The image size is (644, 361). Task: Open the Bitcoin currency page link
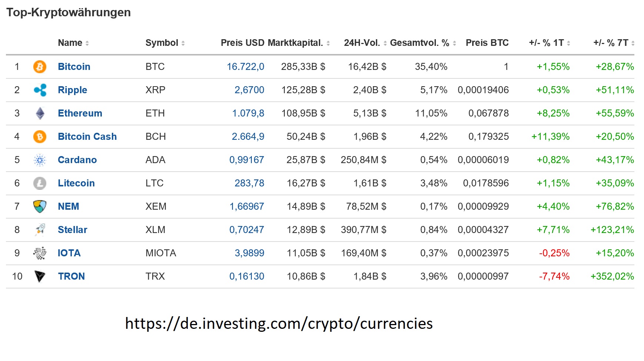pos(74,67)
